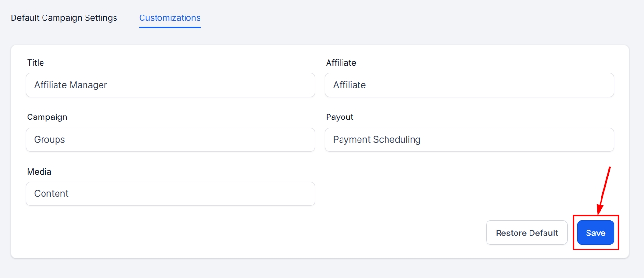Select the Campaign field containing Groups

[170, 140]
